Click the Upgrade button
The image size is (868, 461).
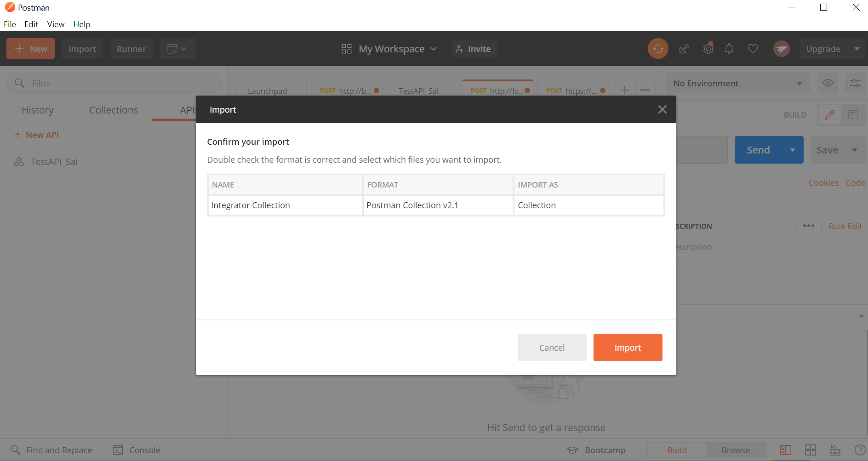click(823, 49)
